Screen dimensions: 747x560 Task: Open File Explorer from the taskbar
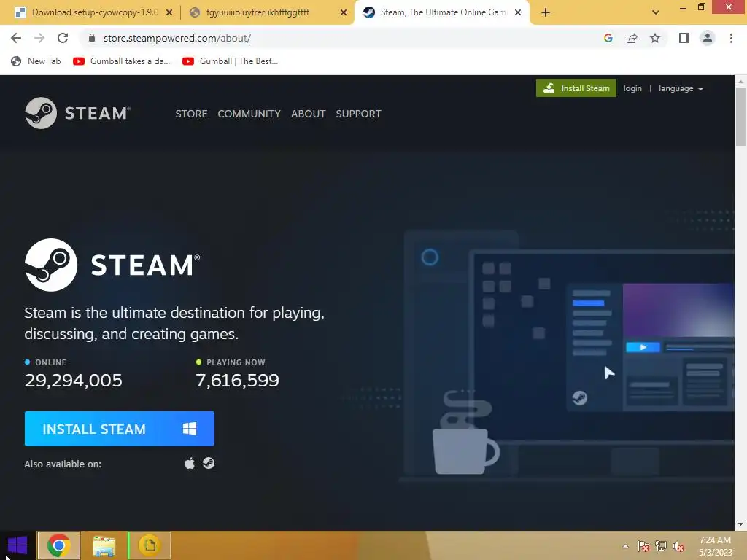tap(104, 545)
